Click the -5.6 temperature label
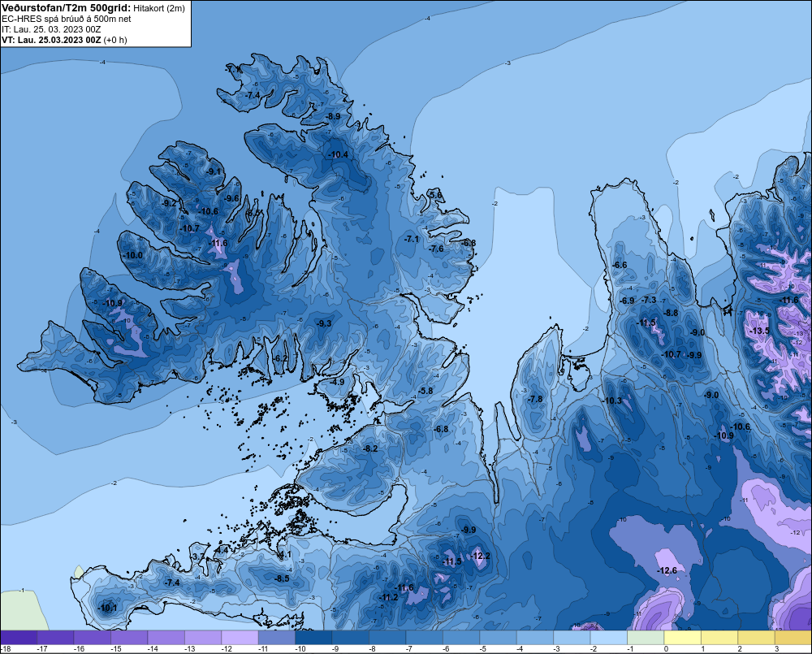812x654 pixels. click(436, 195)
